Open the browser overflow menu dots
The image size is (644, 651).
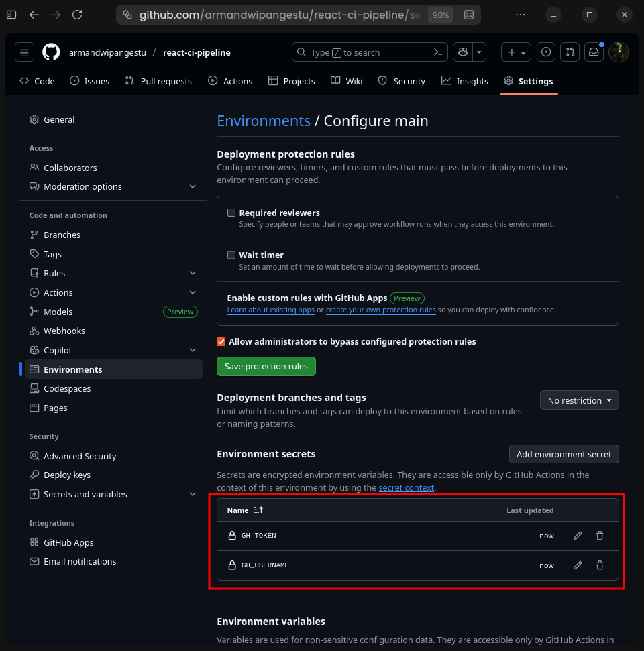tap(520, 15)
